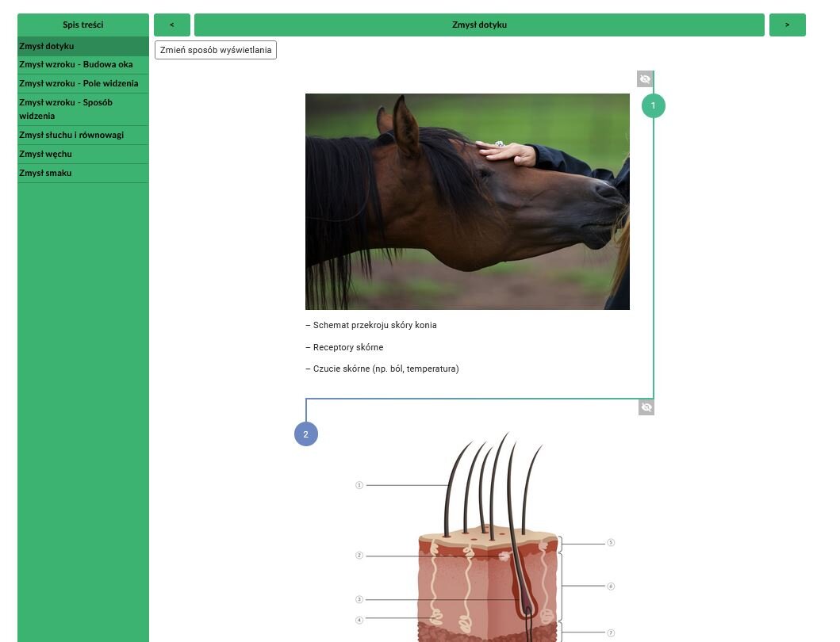Click the horse head photo

[467, 201]
